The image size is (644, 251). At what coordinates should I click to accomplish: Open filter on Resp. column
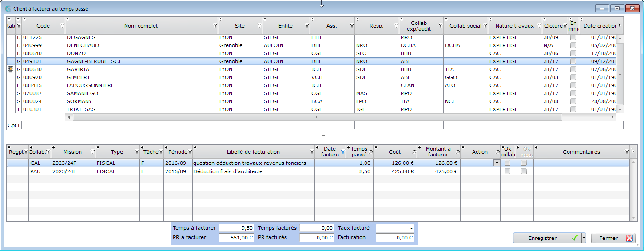pos(396,26)
